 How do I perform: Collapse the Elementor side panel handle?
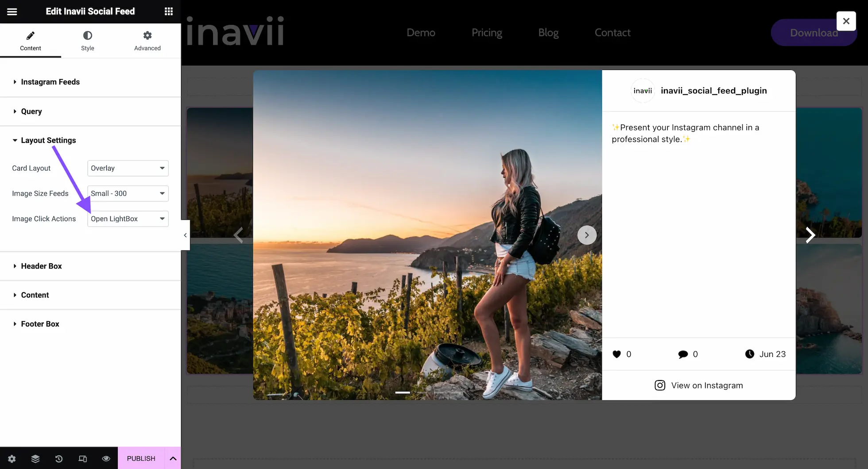tap(185, 235)
